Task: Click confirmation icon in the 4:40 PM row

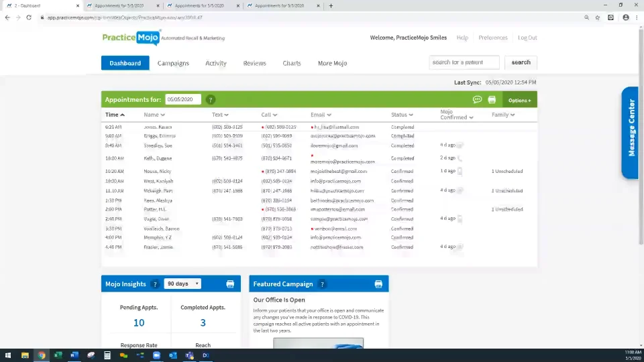Action: point(460,247)
